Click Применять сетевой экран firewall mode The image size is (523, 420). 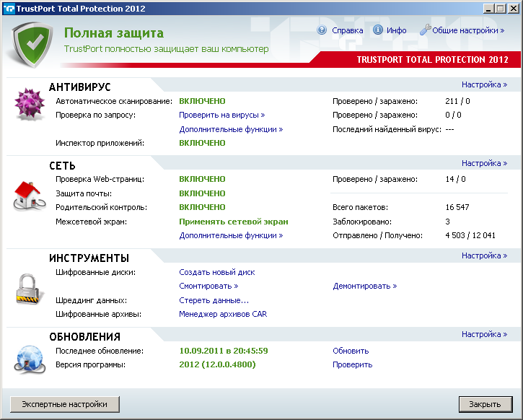point(234,222)
